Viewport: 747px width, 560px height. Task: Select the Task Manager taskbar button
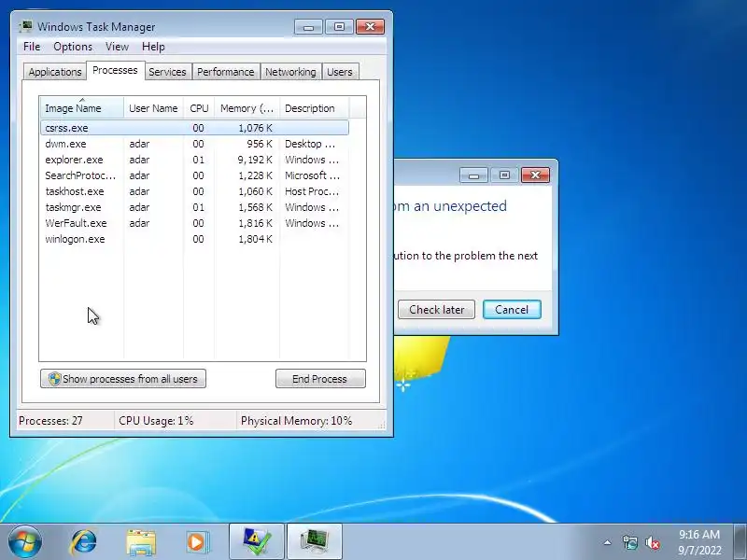(315, 542)
